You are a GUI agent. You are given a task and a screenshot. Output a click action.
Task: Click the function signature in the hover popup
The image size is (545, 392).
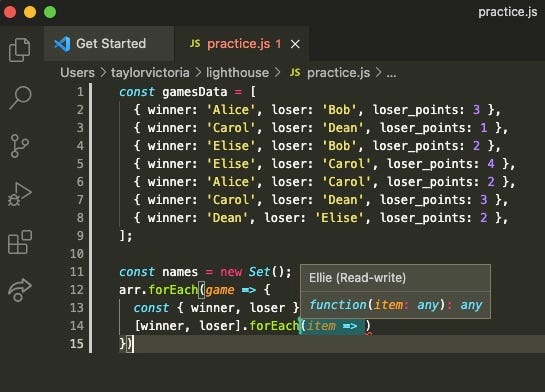[396, 305]
